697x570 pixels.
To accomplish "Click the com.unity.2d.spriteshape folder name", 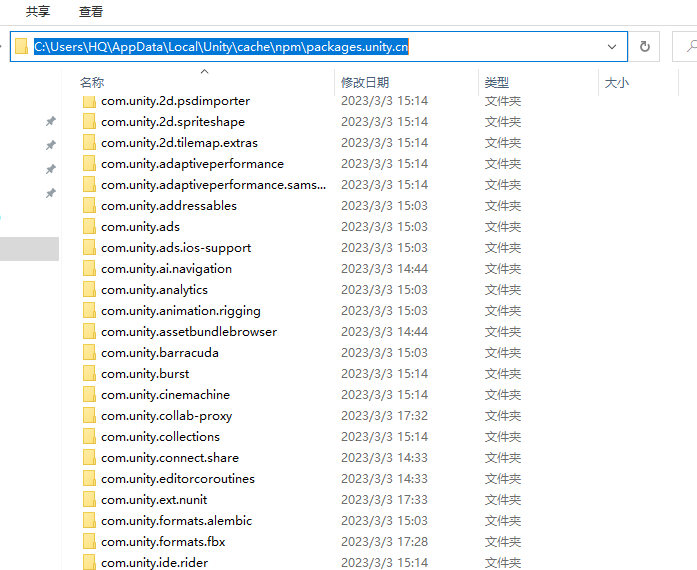I will pos(173,121).
